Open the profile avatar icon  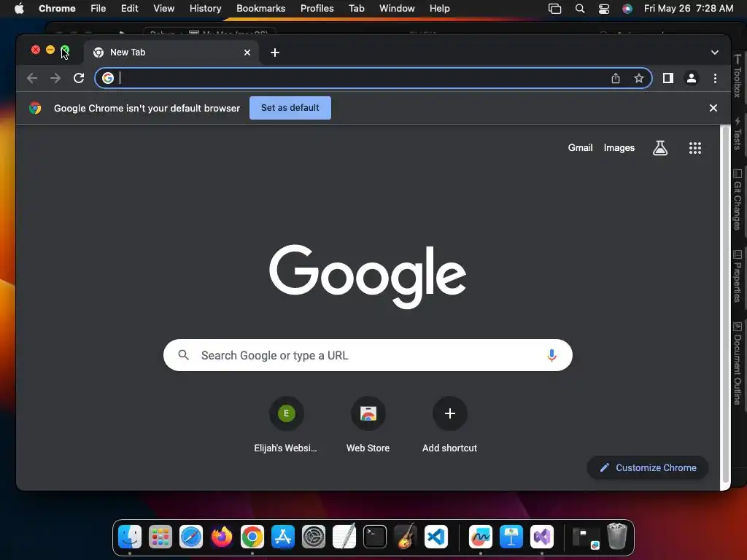pos(692,78)
